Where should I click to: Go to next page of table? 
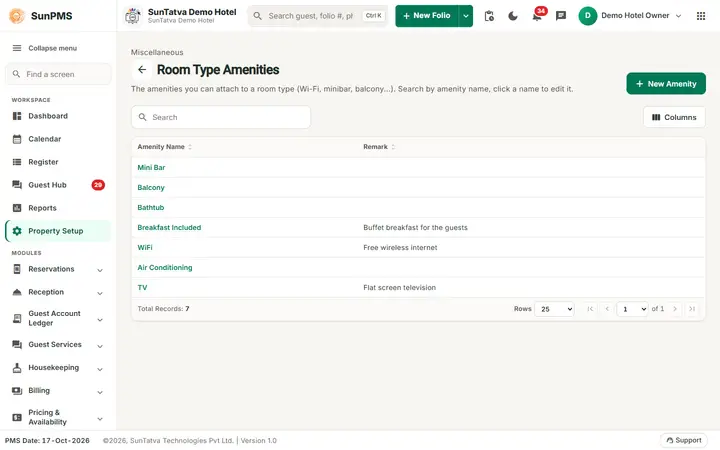point(675,309)
